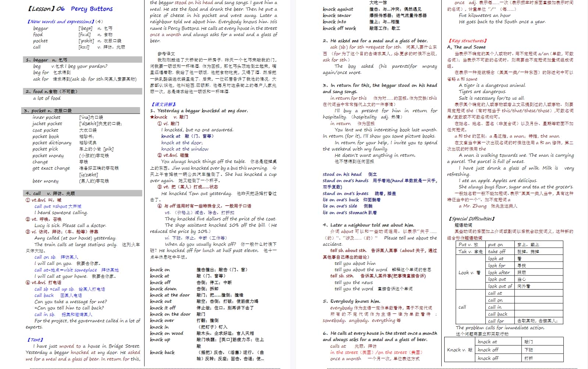Click "I knocked, but no one answered."
The width and height of the screenshot is (588, 369).
(197, 130)
